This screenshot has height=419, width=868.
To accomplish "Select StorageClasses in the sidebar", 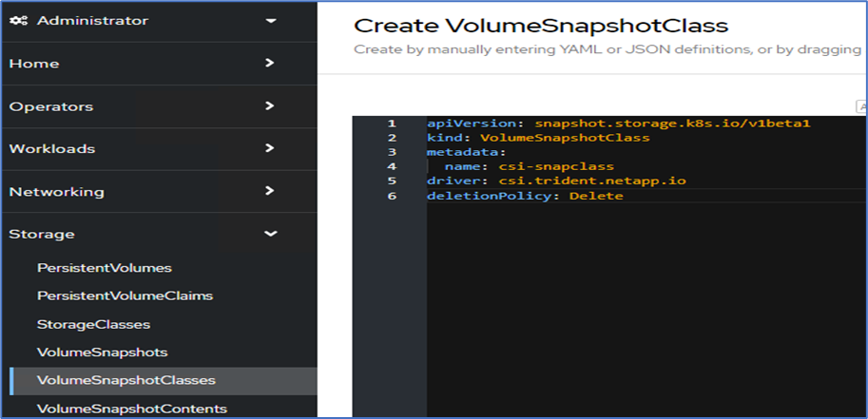I will pyautogui.click(x=93, y=324).
